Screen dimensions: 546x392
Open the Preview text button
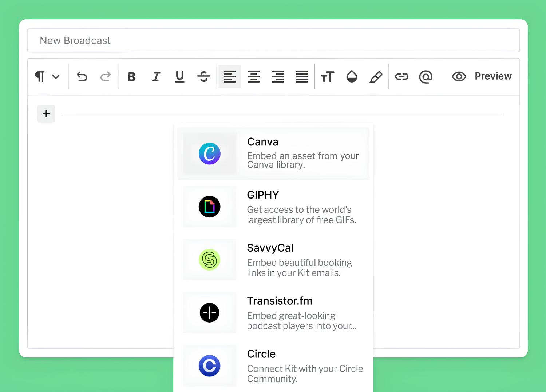pyautogui.click(x=493, y=76)
